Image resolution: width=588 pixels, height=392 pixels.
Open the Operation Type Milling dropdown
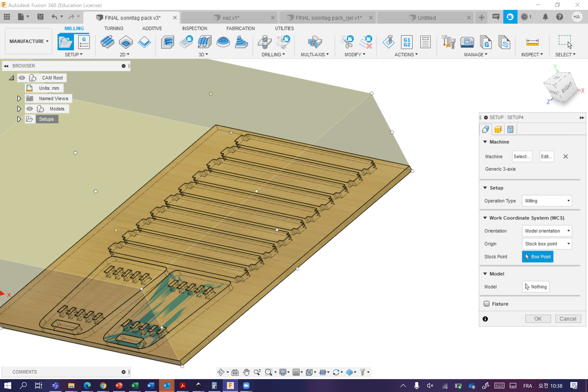tap(547, 201)
